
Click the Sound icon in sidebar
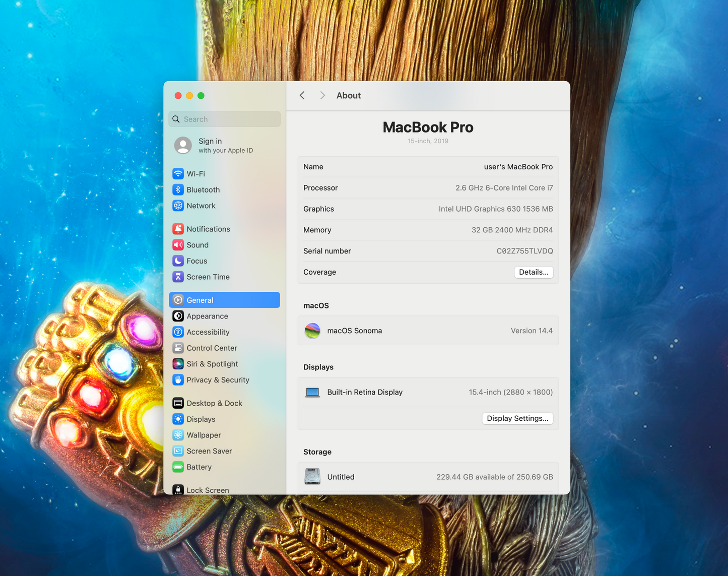click(x=178, y=245)
